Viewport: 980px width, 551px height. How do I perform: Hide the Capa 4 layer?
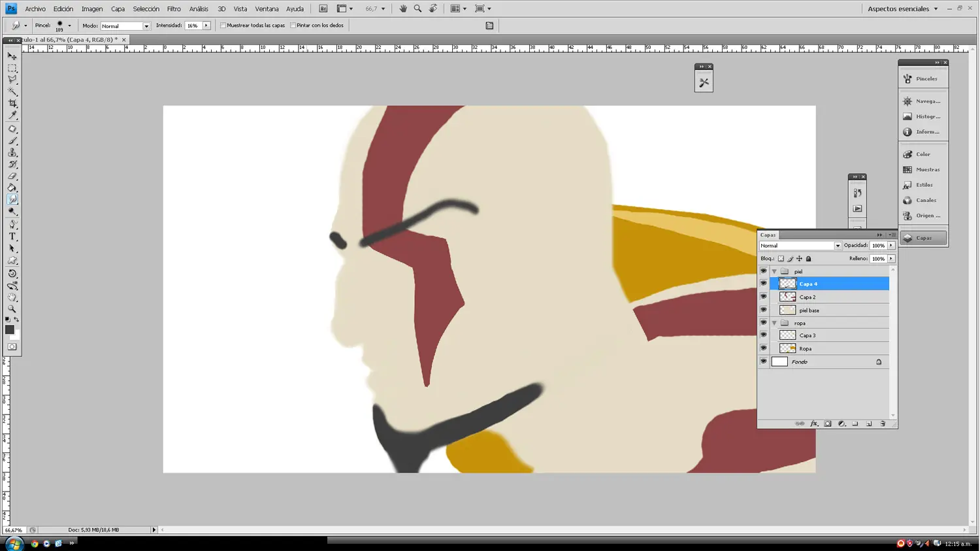(x=763, y=283)
